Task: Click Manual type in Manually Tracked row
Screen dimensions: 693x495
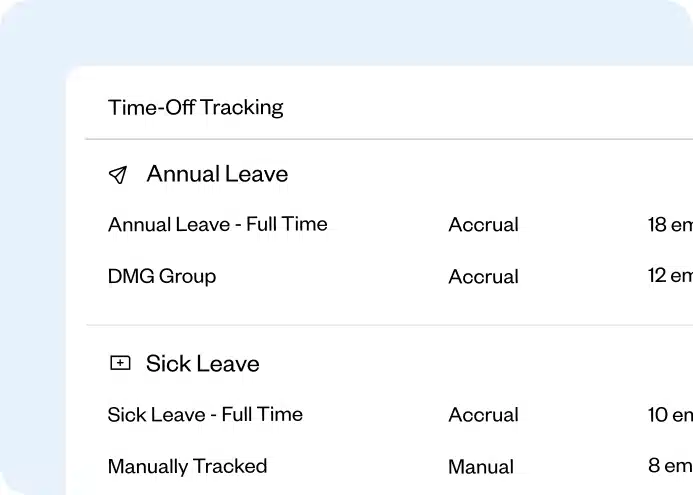Action: pyautogui.click(x=481, y=467)
